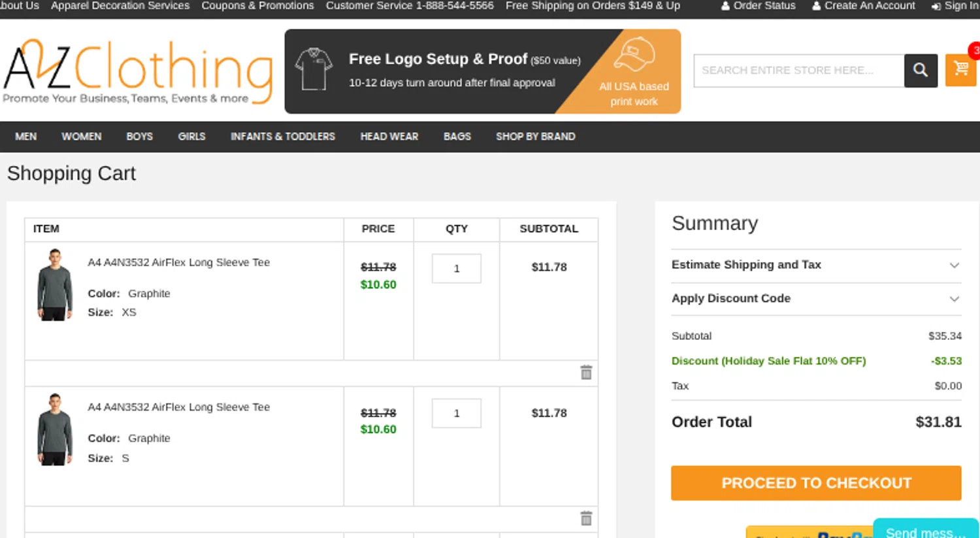Open the GIRLS menu
Viewport: 980px width, 538px height.
click(x=191, y=137)
